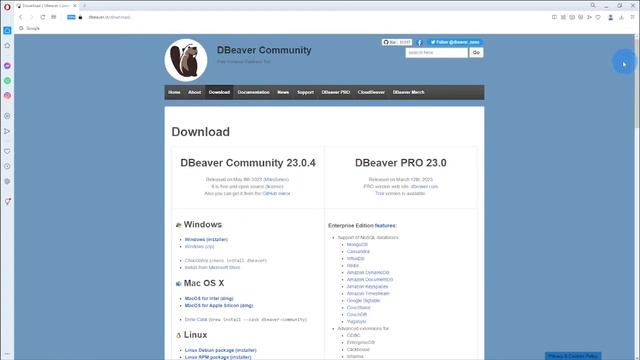Open the DBeaver Merch menu item
The image size is (640, 360).
pos(409,92)
